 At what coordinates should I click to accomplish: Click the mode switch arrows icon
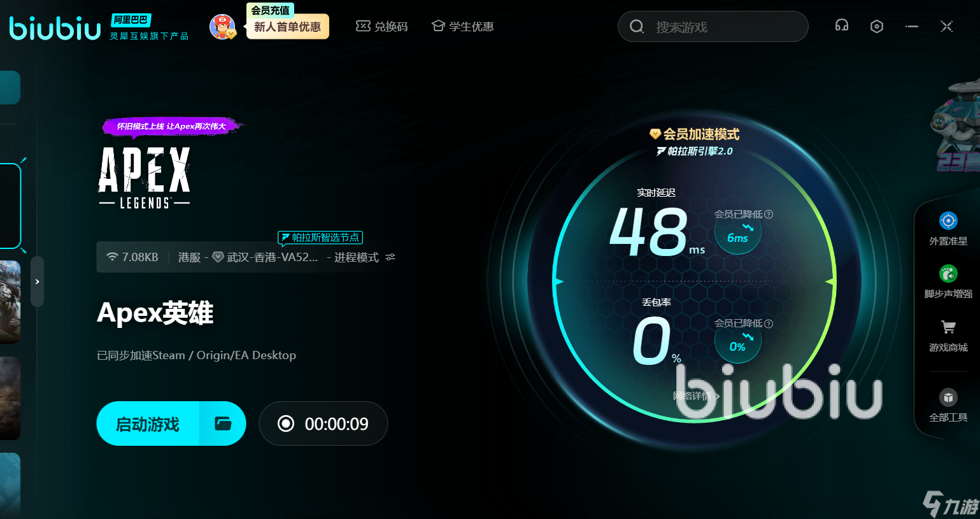[x=390, y=257]
